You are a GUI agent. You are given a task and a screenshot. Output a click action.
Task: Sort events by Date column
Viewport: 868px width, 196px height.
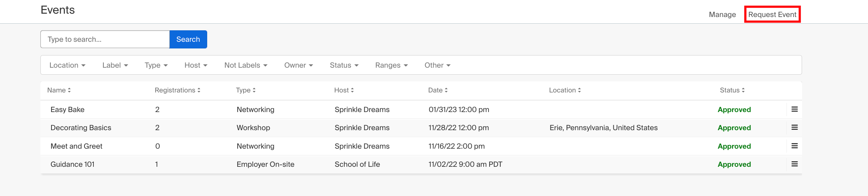(x=438, y=90)
